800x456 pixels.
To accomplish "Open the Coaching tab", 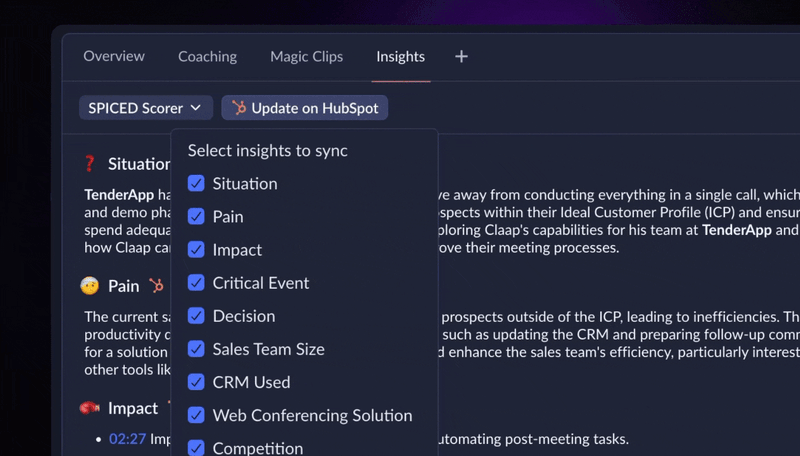I will click(207, 56).
